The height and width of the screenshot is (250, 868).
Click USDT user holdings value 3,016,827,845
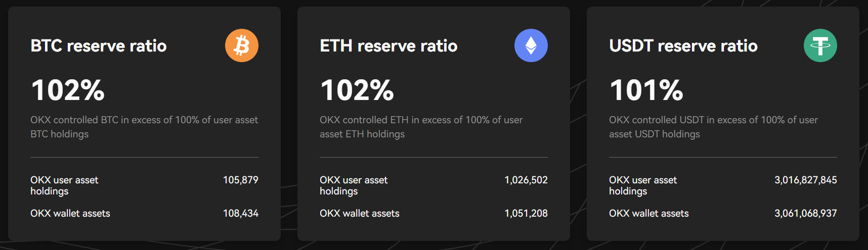(806, 180)
